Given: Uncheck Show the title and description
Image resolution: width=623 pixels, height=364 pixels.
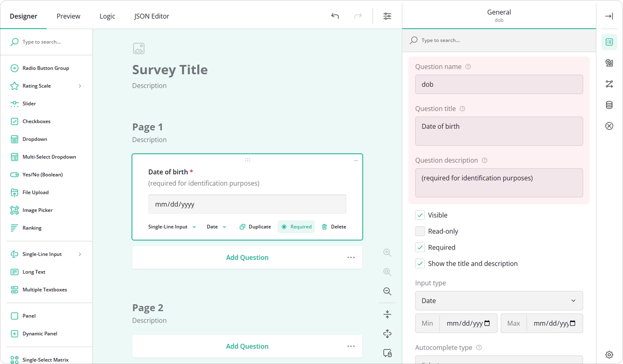Looking at the screenshot, I should (x=420, y=263).
